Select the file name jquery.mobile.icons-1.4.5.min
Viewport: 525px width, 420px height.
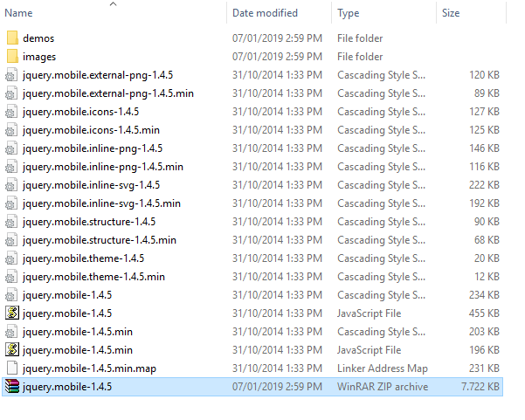[91, 130]
